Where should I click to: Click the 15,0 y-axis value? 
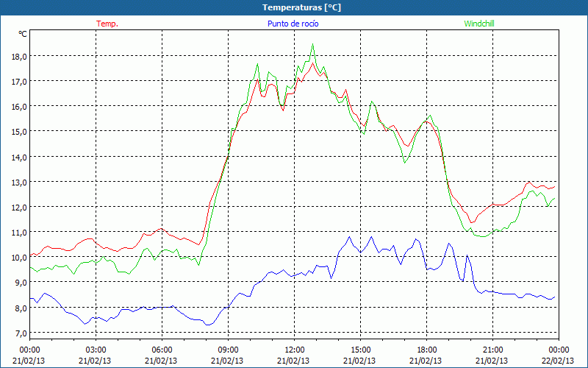(19, 132)
